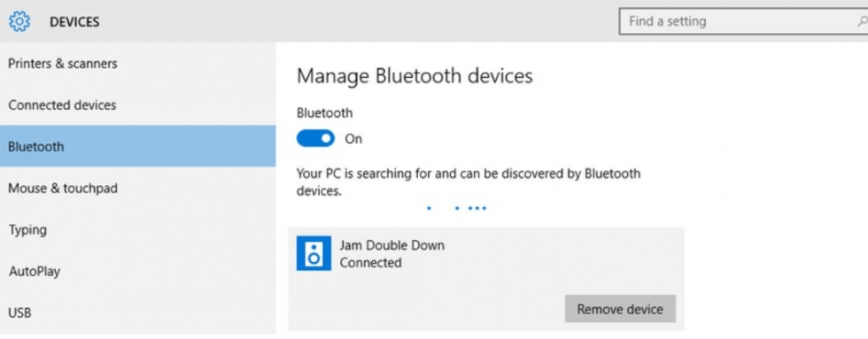Click the speaker icon for Jam Double Down
Viewport: 868px width, 339px height.
click(314, 253)
